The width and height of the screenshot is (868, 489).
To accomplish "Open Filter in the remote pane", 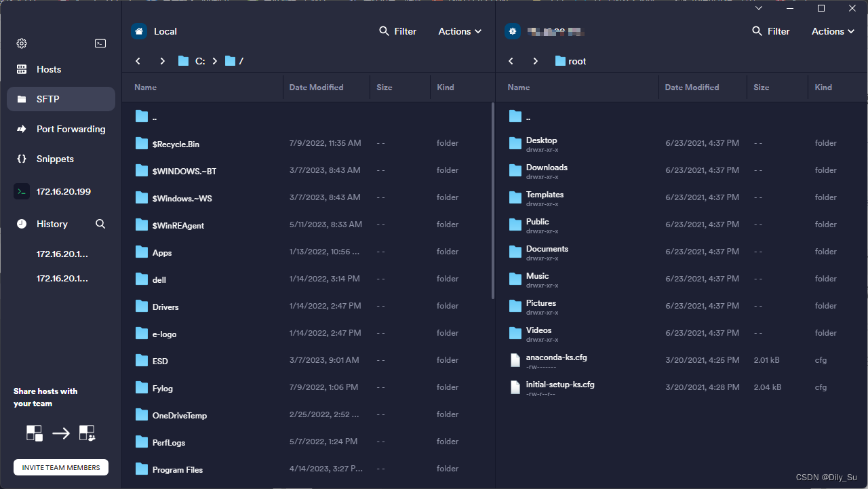I will point(771,31).
